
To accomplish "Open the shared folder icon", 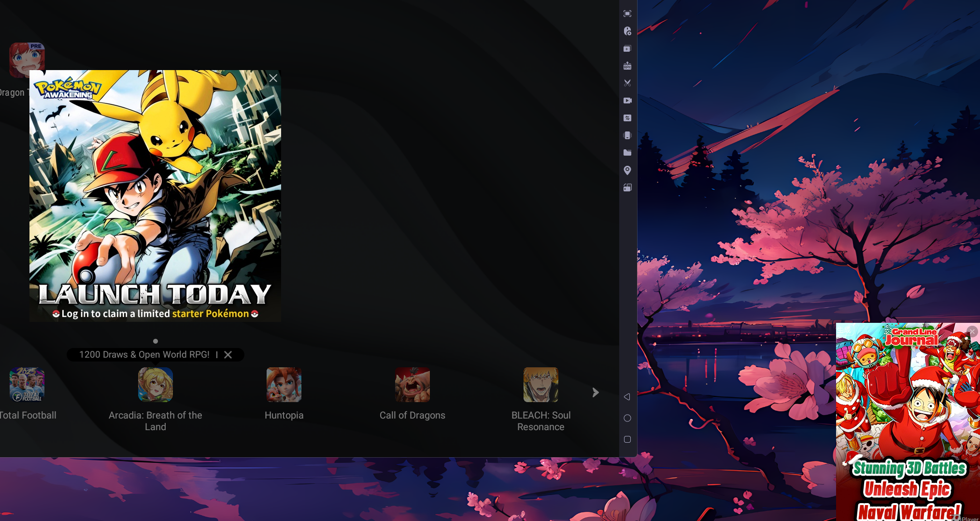I will coord(627,153).
